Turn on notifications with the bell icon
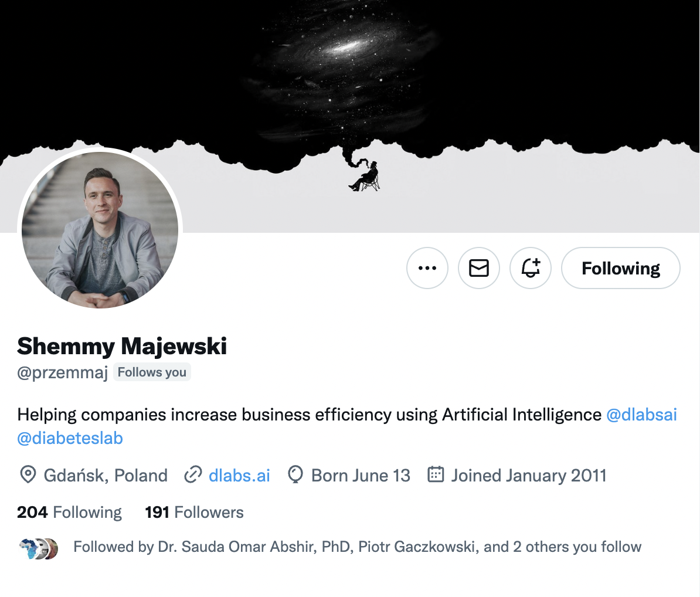 tap(531, 268)
